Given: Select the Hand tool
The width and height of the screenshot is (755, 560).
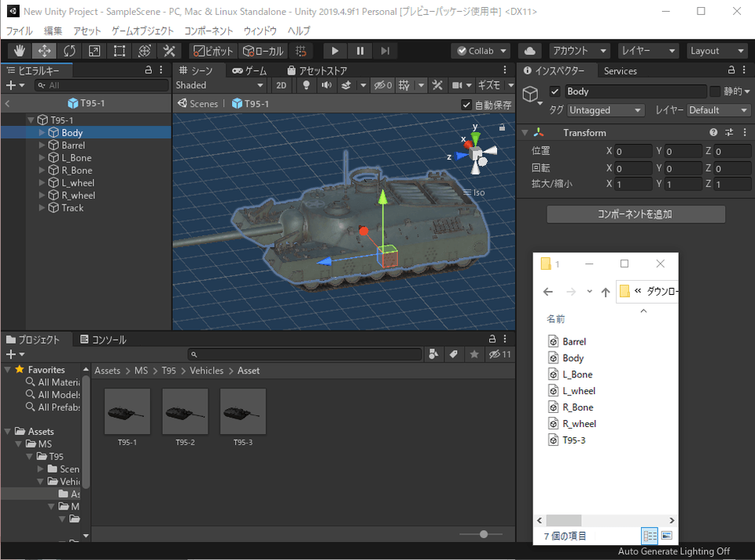Looking at the screenshot, I should click(19, 50).
